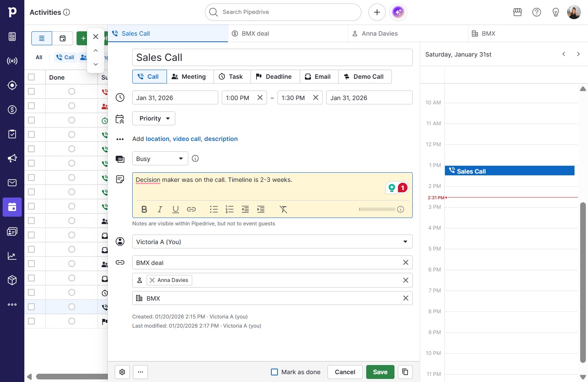Insert a link in the note

[x=191, y=210]
